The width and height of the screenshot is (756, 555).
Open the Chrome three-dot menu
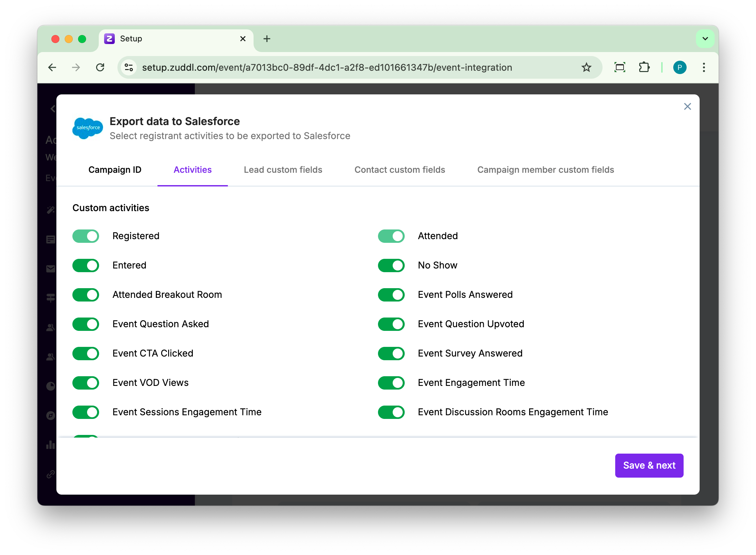(704, 67)
